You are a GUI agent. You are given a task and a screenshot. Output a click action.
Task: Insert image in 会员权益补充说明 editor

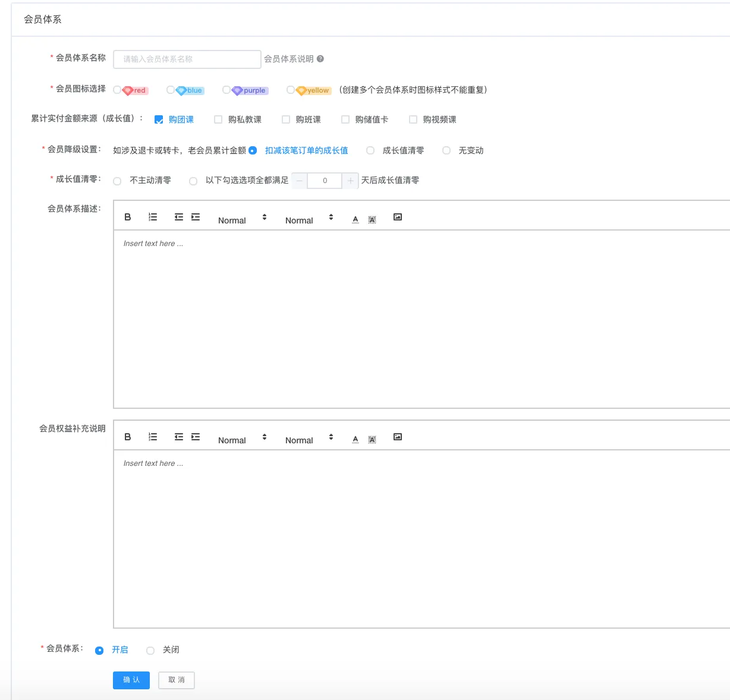click(x=398, y=437)
